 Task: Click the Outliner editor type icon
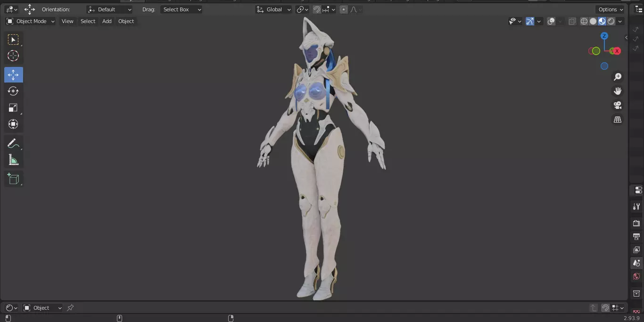point(638,9)
